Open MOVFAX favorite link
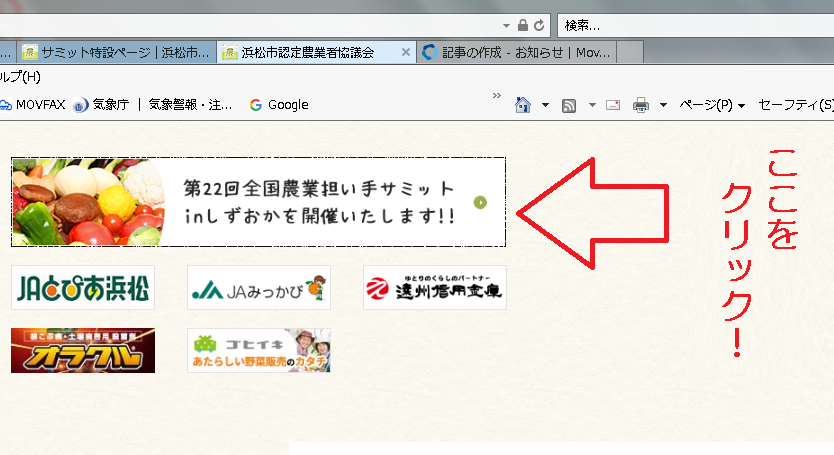 (x=33, y=104)
